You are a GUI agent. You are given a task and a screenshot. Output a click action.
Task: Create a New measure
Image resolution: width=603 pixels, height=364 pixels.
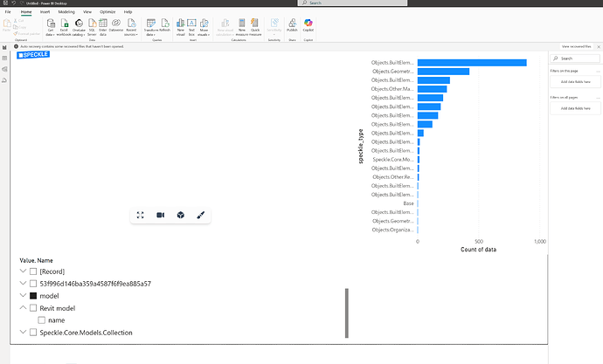pyautogui.click(x=242, y=27)
